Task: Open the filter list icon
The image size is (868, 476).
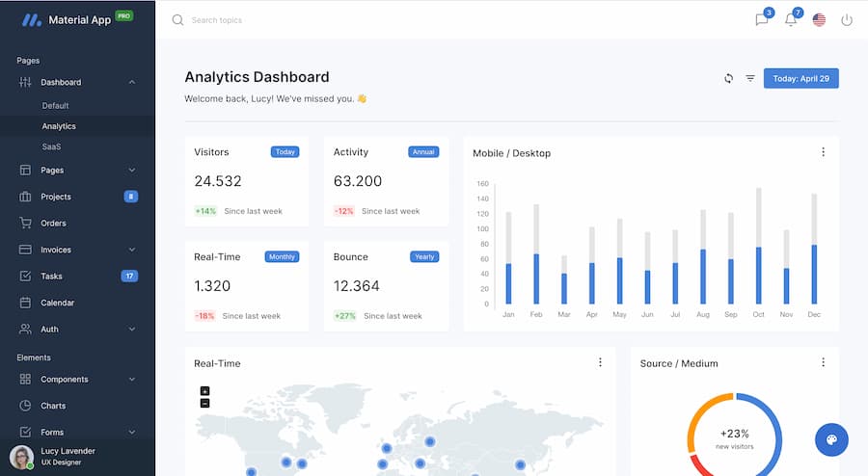Action: click(750, 78)
